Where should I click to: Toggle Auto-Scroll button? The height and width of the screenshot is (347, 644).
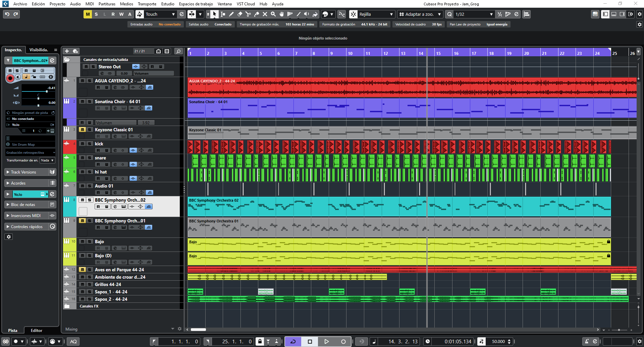click(x=192, y=14)
